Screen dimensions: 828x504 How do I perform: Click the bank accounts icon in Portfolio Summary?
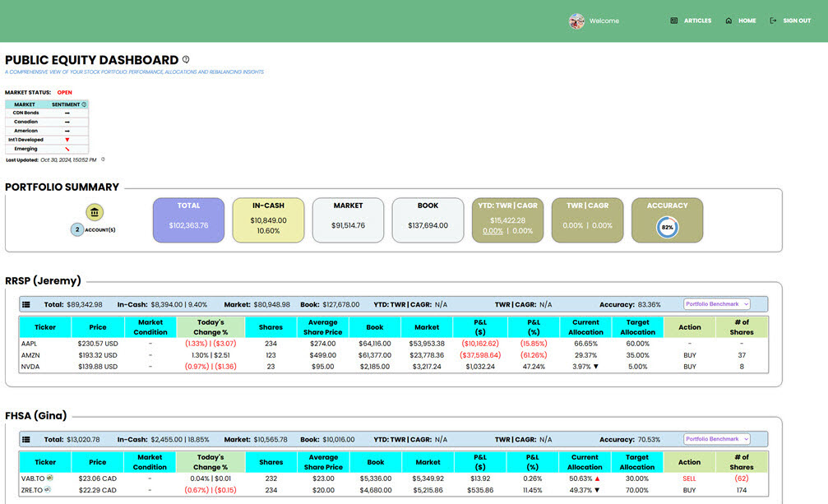(x=95, y=213)
